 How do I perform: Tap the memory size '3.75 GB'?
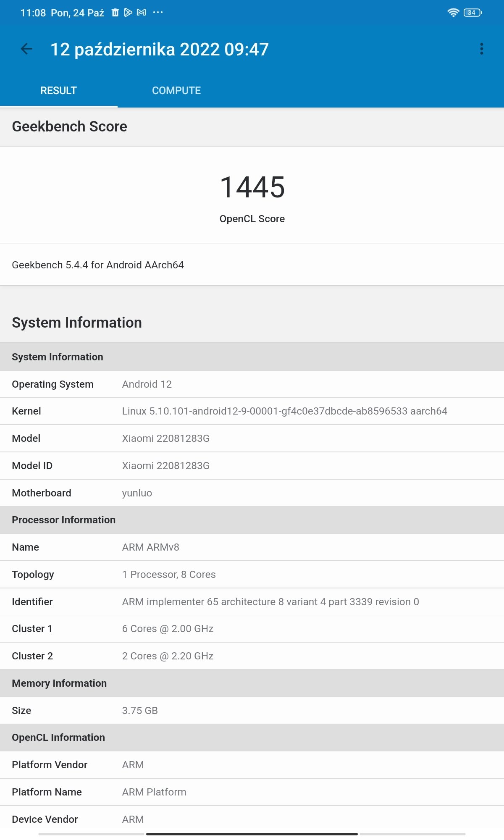(140, 711)
